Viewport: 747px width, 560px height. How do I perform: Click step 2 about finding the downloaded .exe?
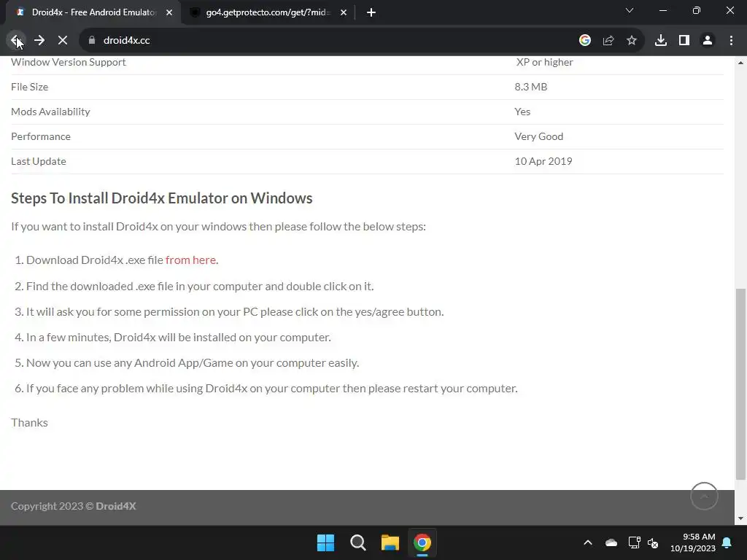click(200, 286)
